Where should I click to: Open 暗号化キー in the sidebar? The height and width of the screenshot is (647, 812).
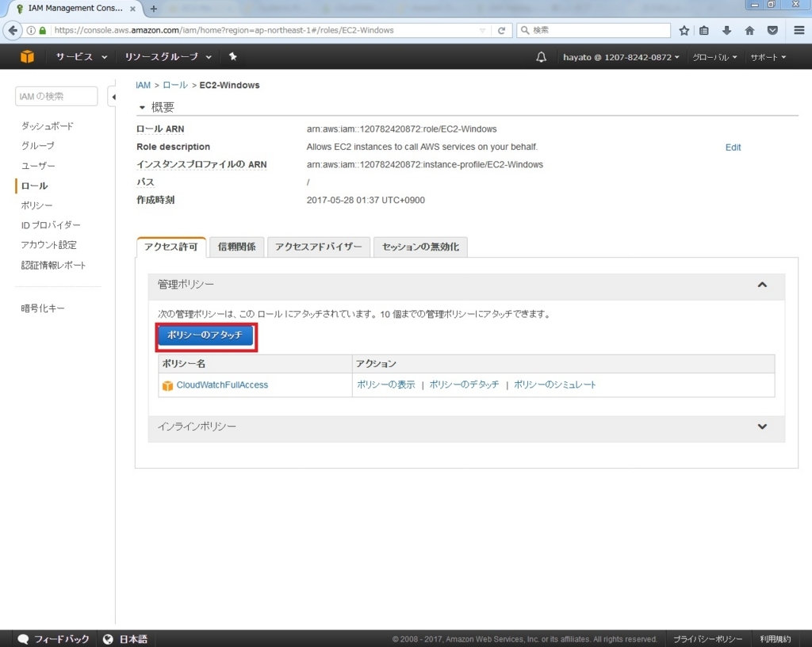click(43, 308)
